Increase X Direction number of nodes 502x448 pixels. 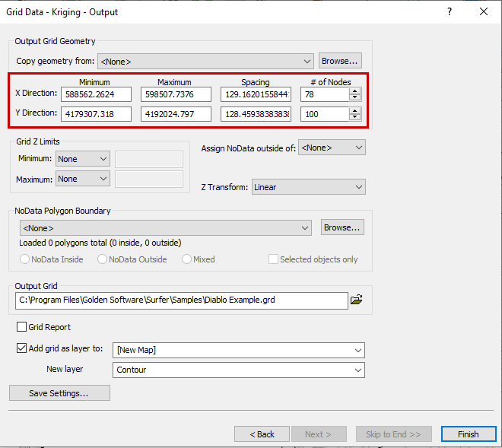tap(354, 91)
